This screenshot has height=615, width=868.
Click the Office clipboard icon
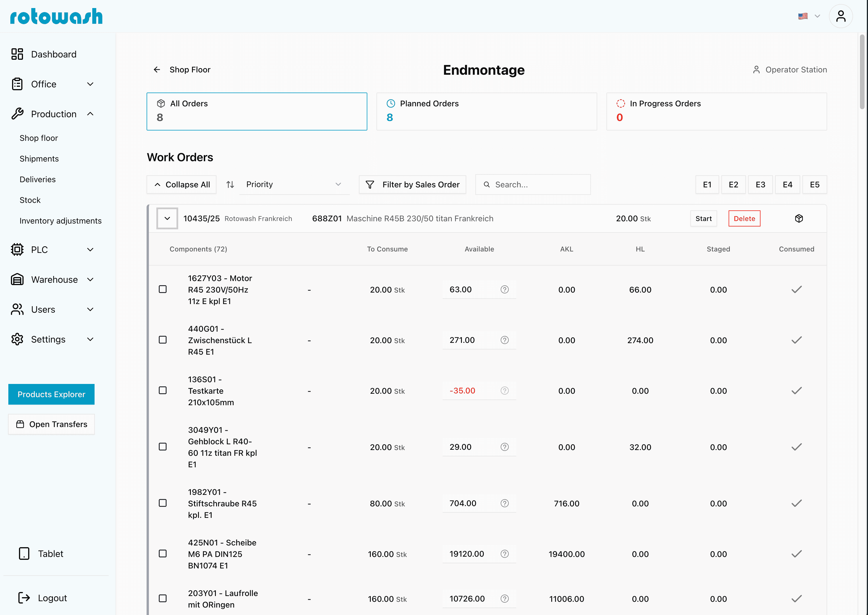(x=17, y=84)
